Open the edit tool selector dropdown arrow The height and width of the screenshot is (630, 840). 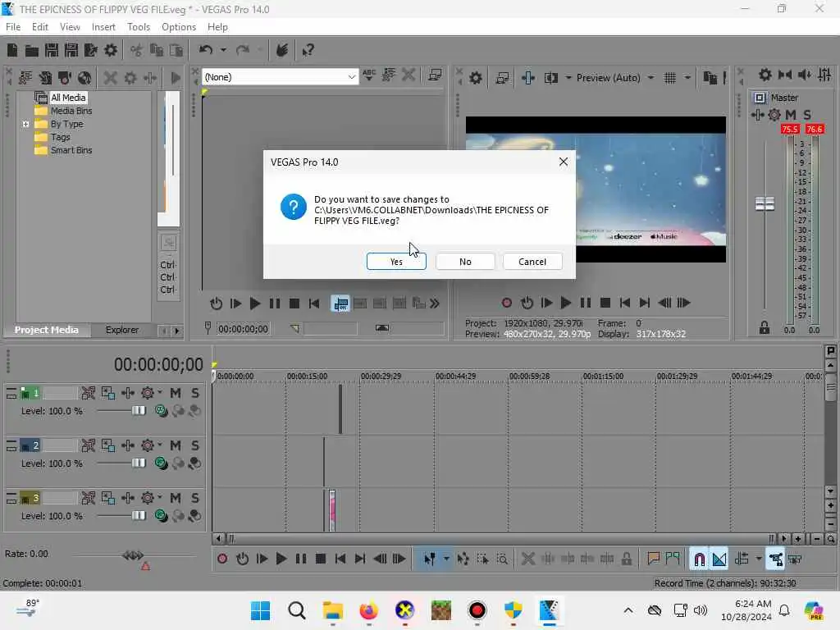pyautogui.click(x=445, y=559)
